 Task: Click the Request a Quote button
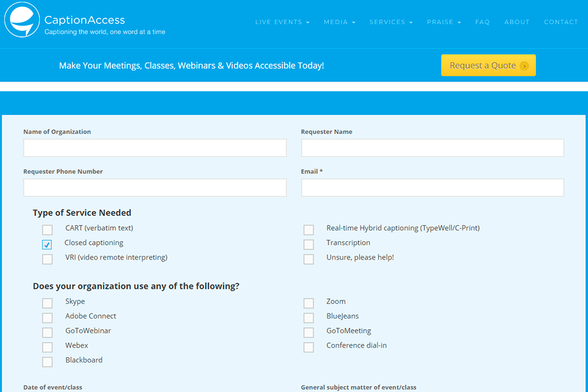coord(488,66)
